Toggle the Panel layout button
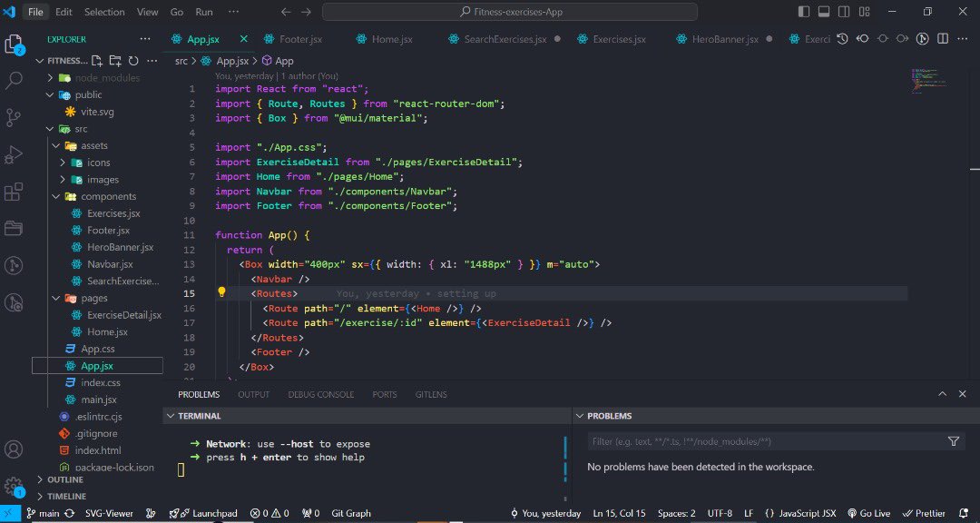This screenshot has width=980, height=523. 824,12
